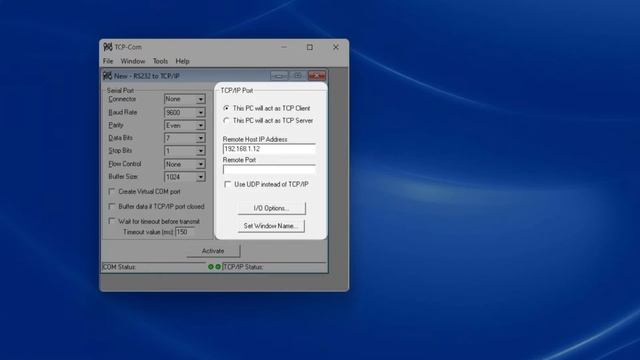The height and width of the screenshot is (360, 640).
Task: Close the RS232 to TCP/IP child window
Action: coord(316,76)
